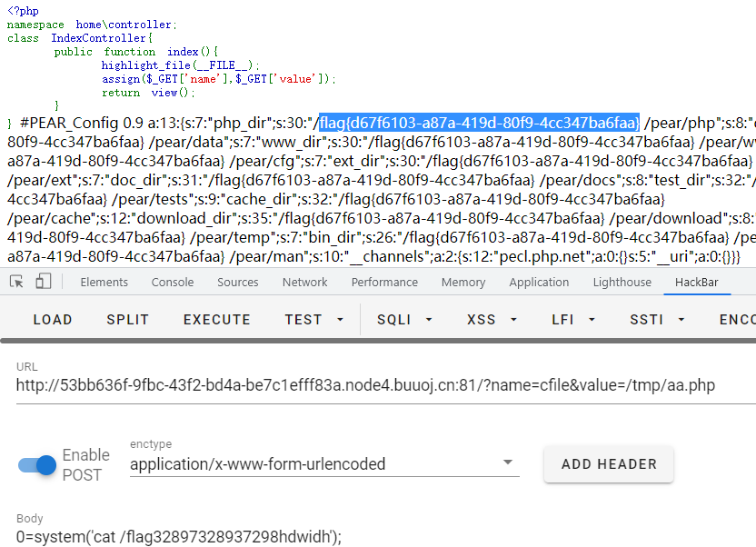The image size is (756, 547).
Task: Open the LFI dropdown menu
Action: click(x=573, y=320)
